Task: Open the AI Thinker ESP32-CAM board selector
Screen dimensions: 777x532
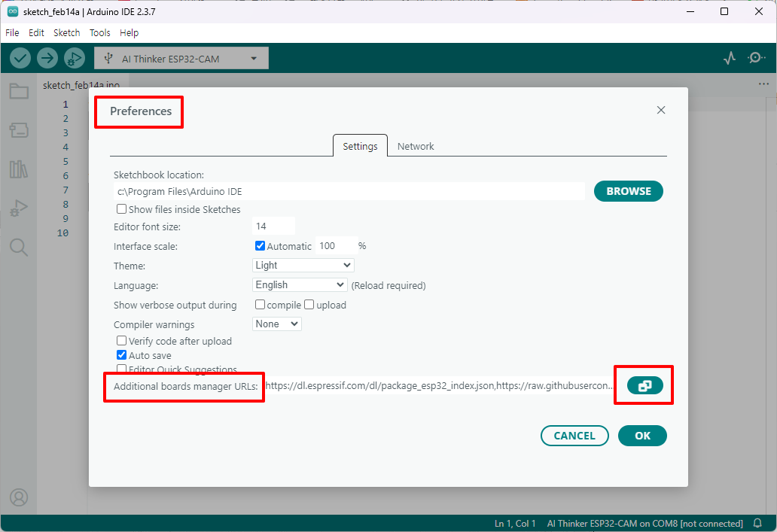Action: pos(181,59)
